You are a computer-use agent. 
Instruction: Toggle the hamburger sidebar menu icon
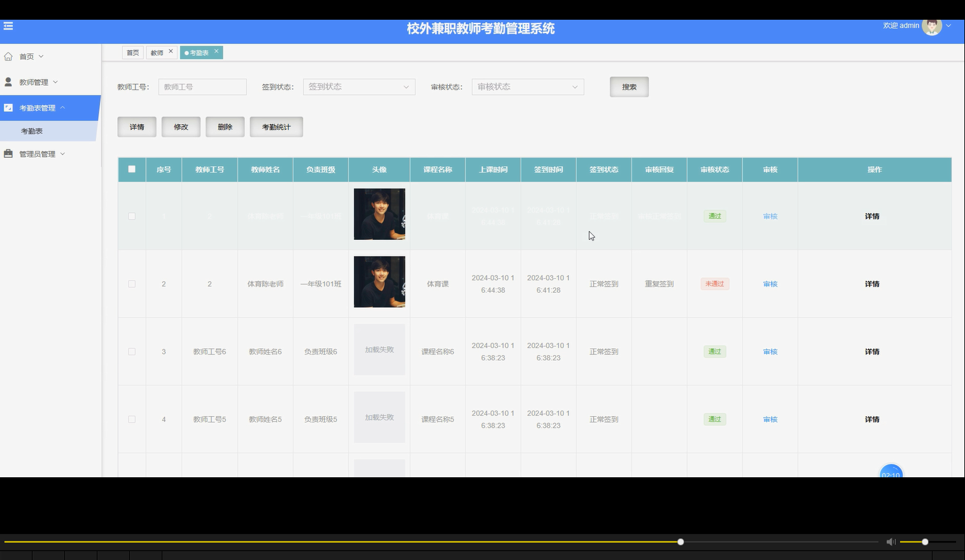tap(8, 26)
